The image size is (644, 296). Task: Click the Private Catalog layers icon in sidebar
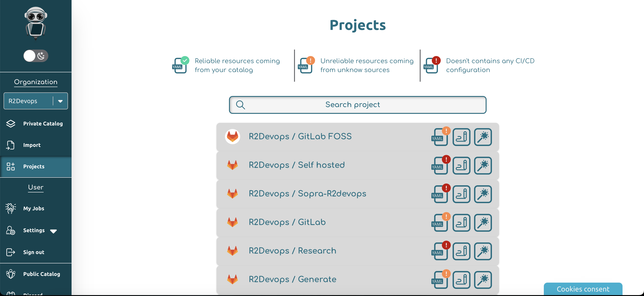click(11, 123)
